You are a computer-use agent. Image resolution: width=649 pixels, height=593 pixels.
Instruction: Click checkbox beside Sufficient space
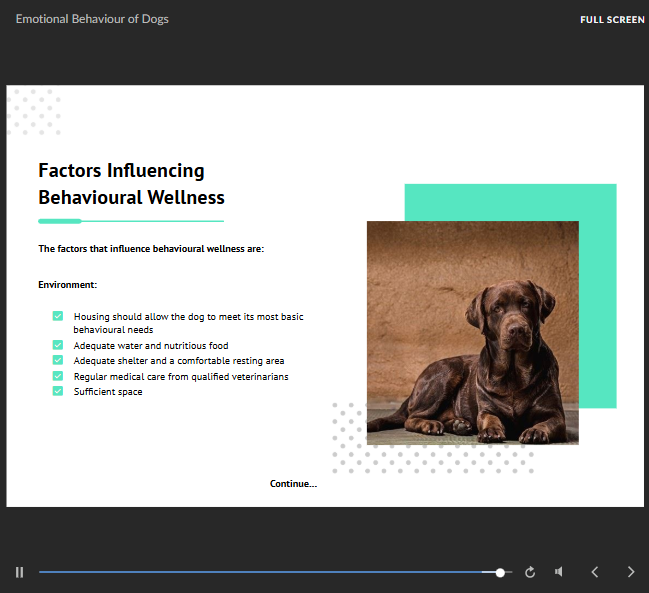coord(58,391)
